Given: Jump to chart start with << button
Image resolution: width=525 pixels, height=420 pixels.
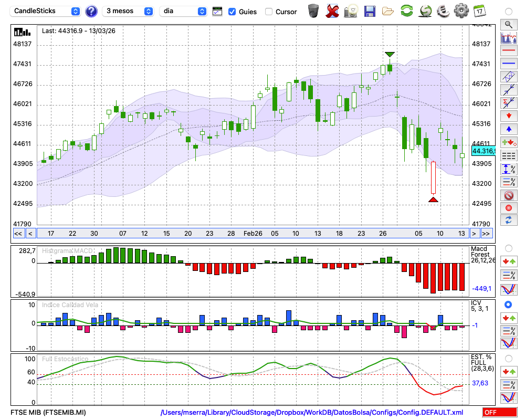Looking at the screenshot, I should 18,234.
